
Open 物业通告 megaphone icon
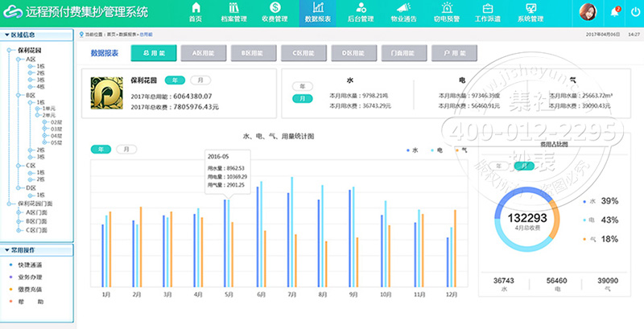coord(403,8)
